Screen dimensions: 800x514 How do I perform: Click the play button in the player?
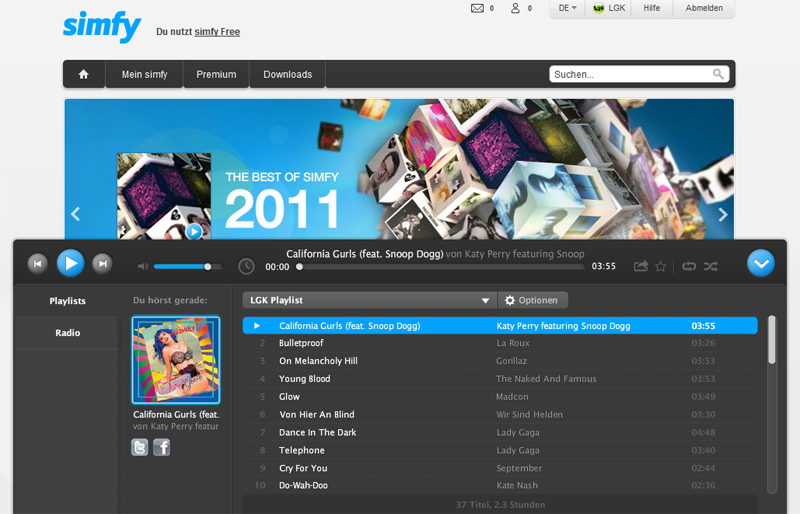click(69, 264)
